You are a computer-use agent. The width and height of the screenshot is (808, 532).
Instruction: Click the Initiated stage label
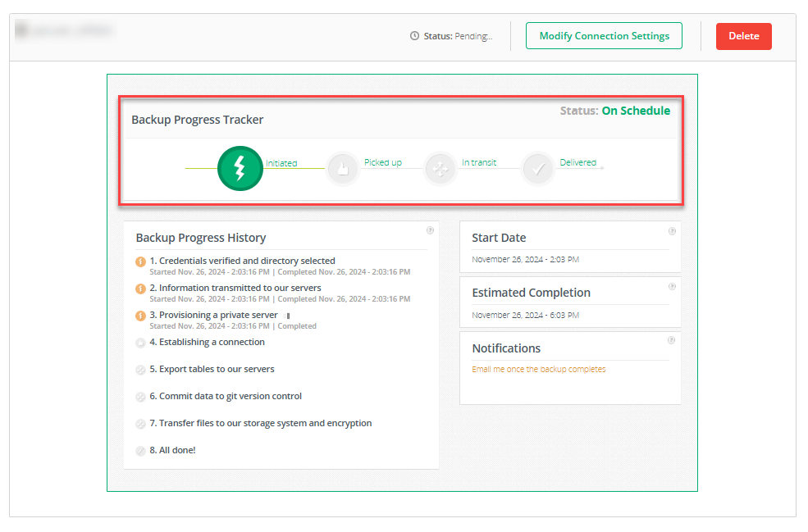281,163
